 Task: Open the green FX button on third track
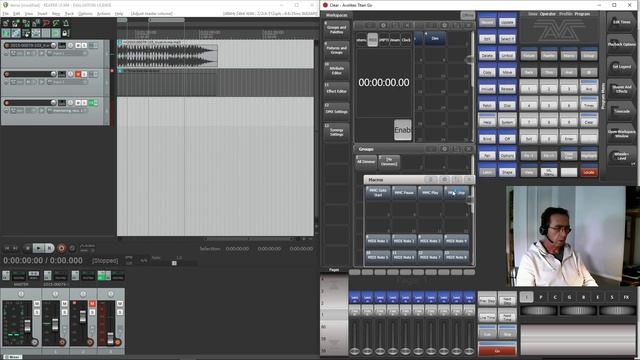click(x=91, y=102)
